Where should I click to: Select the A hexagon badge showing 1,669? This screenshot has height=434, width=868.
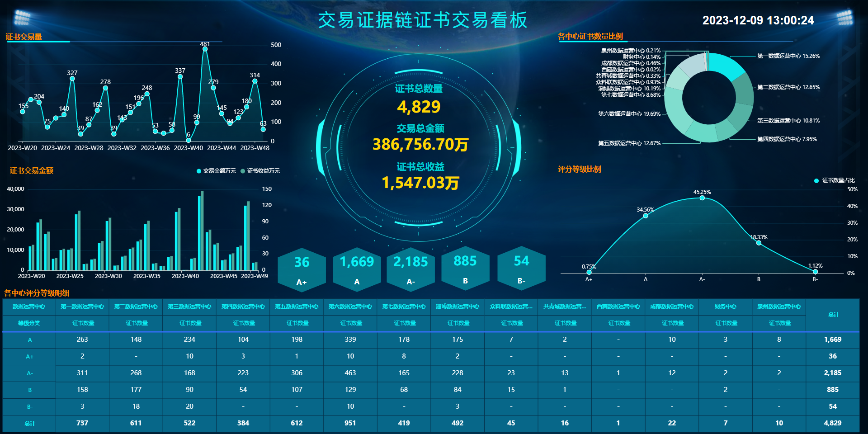point(357,269)
